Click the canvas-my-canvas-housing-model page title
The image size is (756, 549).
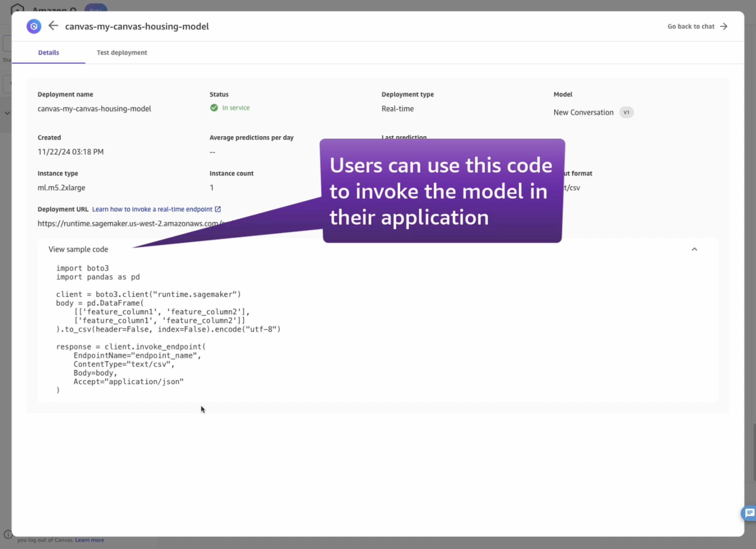[137, 26]
